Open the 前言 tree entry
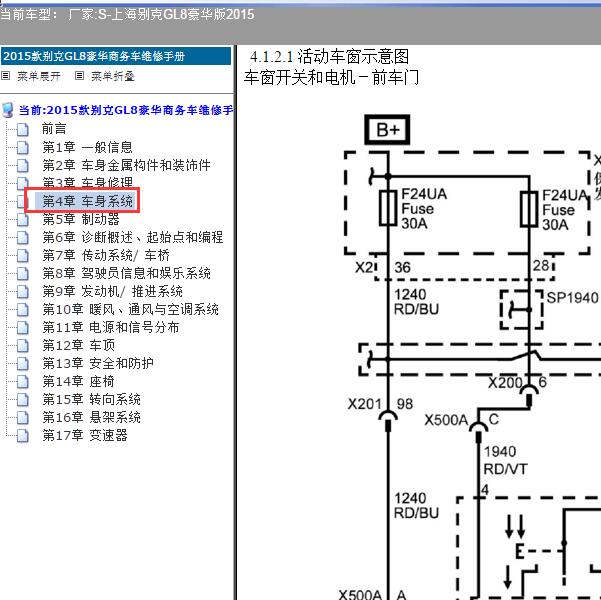The height and width of the screenshot is (600, 601). pyautogui.click(x=54, y=128)
